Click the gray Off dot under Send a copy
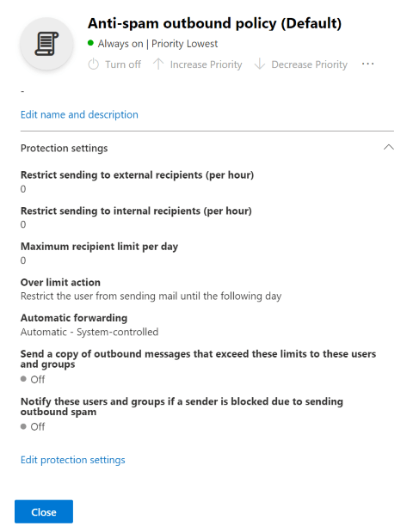 (23, 379)
